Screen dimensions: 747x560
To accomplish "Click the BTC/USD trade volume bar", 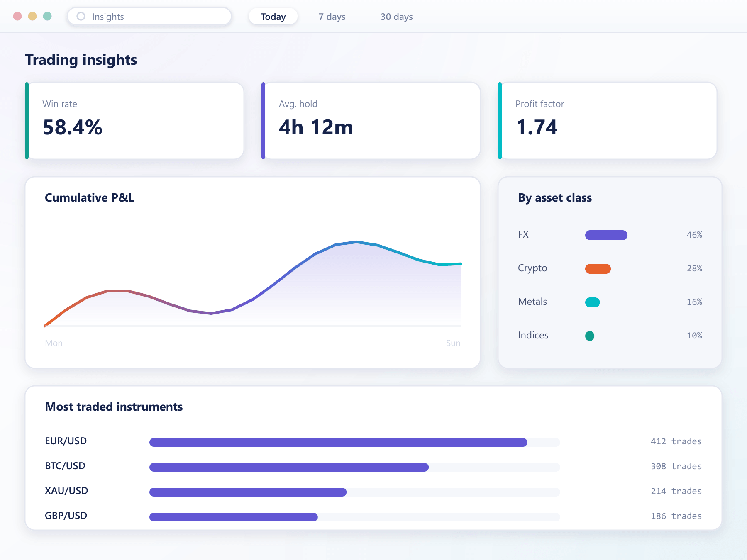I will (289, 467).
